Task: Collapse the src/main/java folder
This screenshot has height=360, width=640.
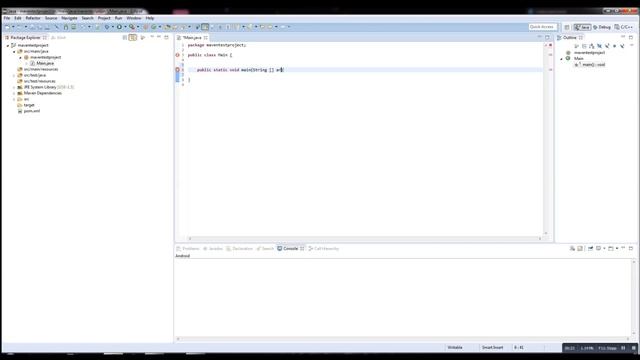Action: coord(14,52)
